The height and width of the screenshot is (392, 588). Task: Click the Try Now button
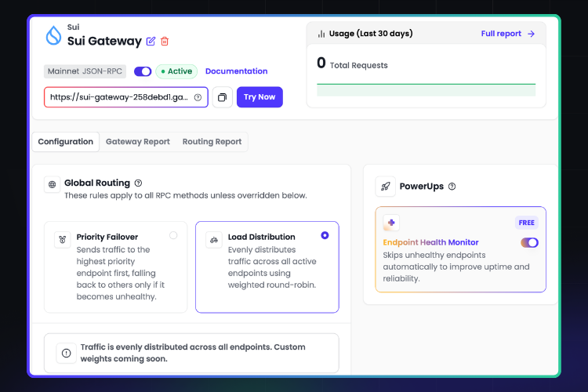[x=260, y=97]
